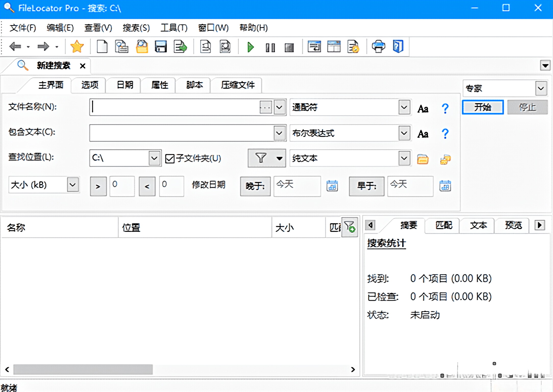Open 文件(F) menu

tap(23, 28)
